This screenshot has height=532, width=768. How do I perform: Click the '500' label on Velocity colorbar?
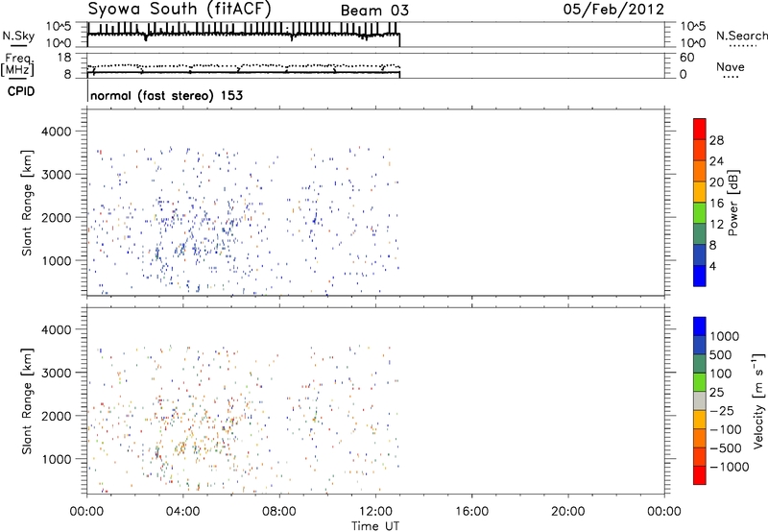pos(721,355)
